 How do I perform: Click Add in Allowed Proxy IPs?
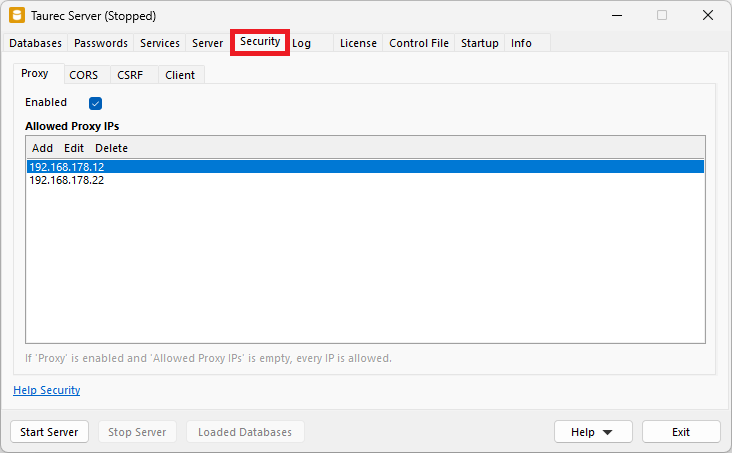click(x=42, y=148)
